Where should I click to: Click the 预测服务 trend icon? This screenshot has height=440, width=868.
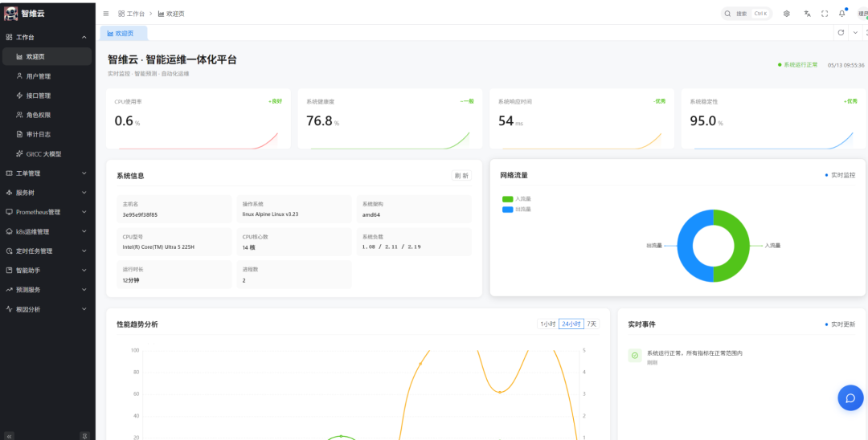9,290
